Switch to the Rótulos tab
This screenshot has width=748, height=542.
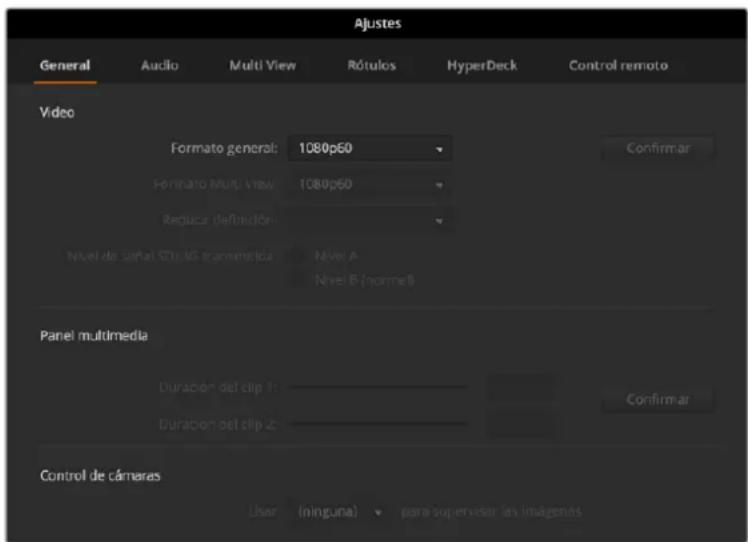pyautogui.click(x=372, y=65)
